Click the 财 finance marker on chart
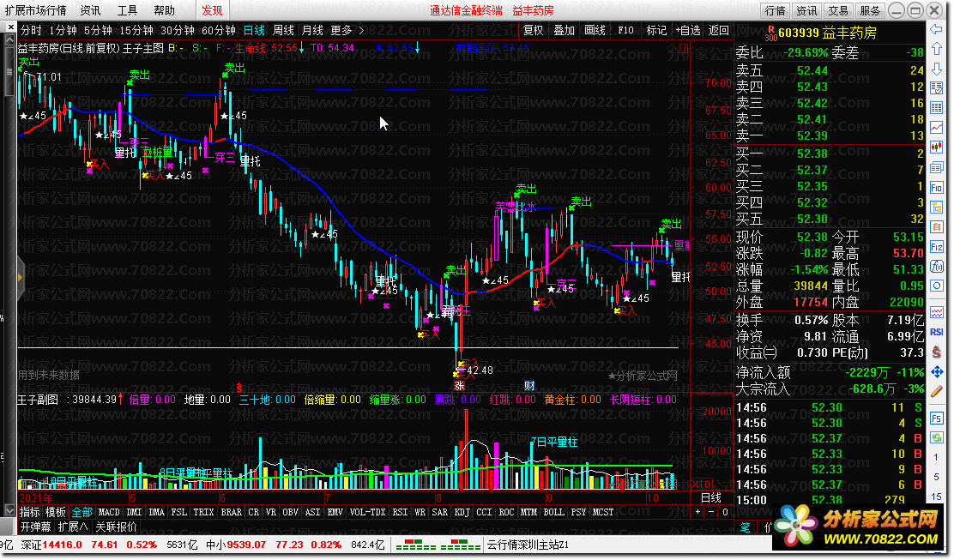 pos(529,386)
